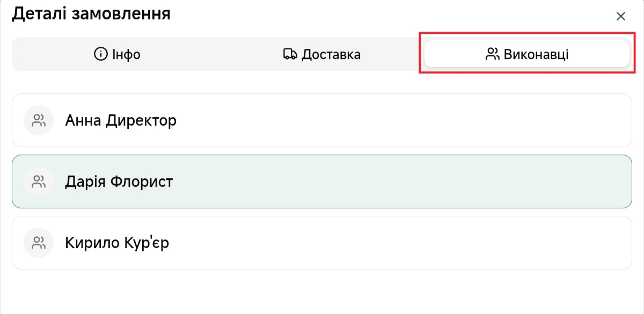Screen dimensions: 644x314
Task: Click the Виконавці label text
Action: click(536, 54)
